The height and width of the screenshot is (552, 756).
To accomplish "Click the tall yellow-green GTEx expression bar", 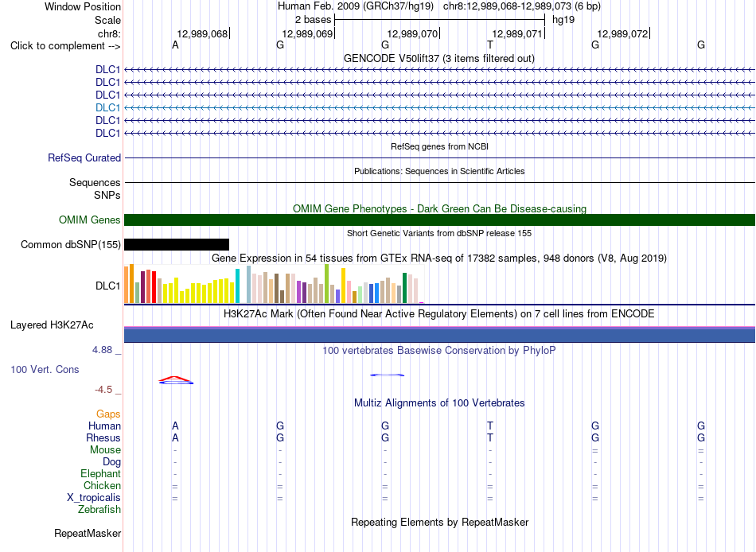I will (326, 283).
